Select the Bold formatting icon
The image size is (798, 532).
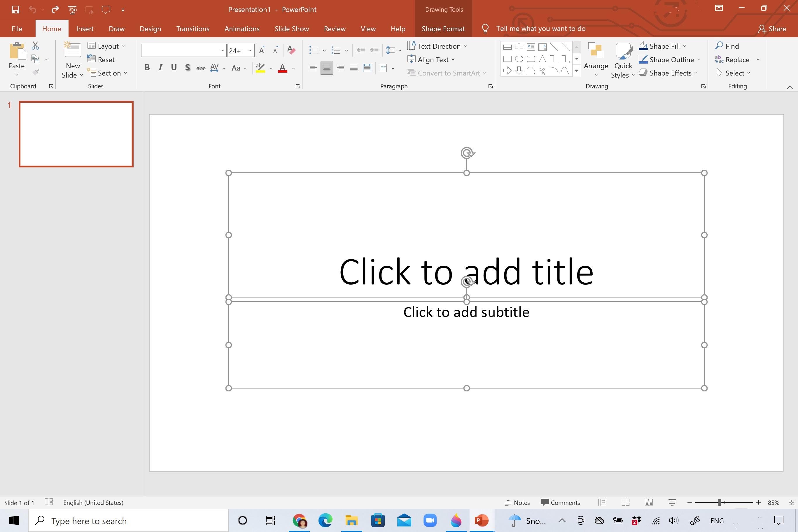(x=147, y=68)
